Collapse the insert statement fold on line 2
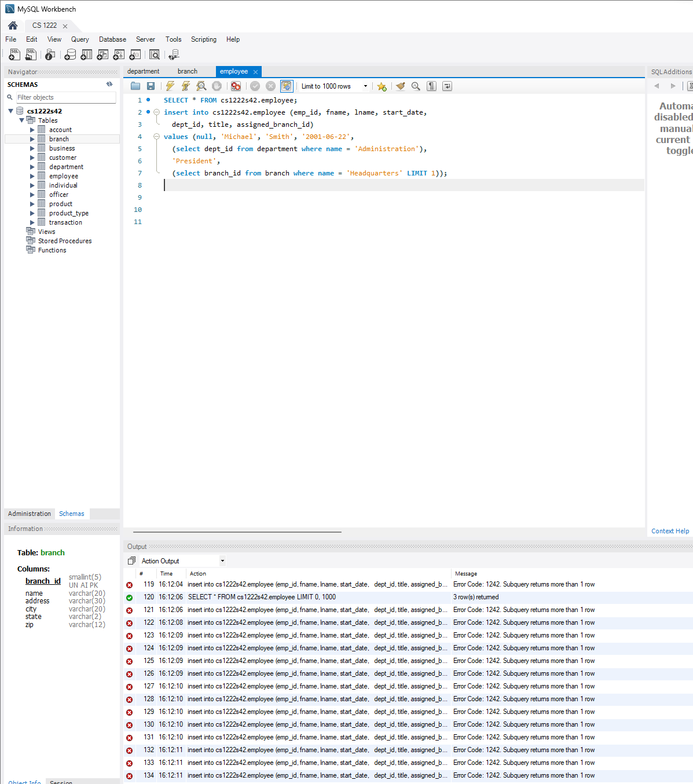 [156, 112]
